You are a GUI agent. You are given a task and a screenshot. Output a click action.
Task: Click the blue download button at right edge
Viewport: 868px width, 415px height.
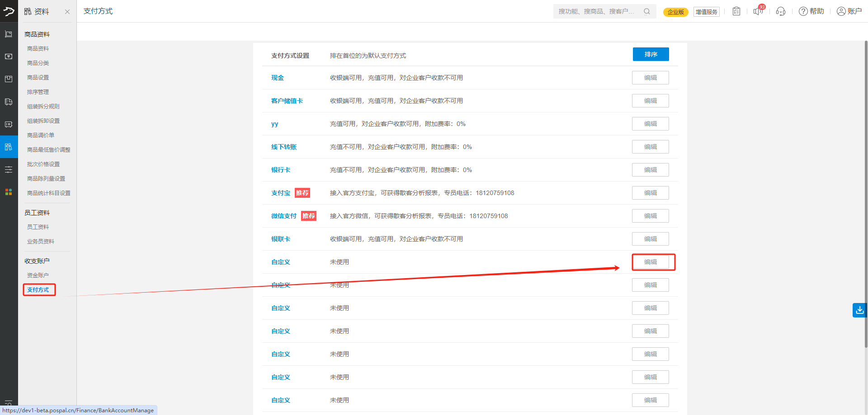click(859, 310)
